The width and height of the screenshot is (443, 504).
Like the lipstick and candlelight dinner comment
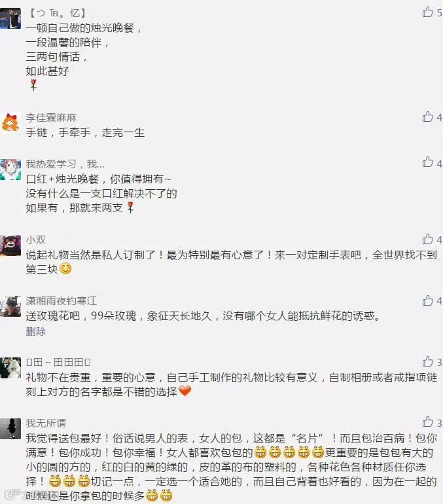click(427, 162)
